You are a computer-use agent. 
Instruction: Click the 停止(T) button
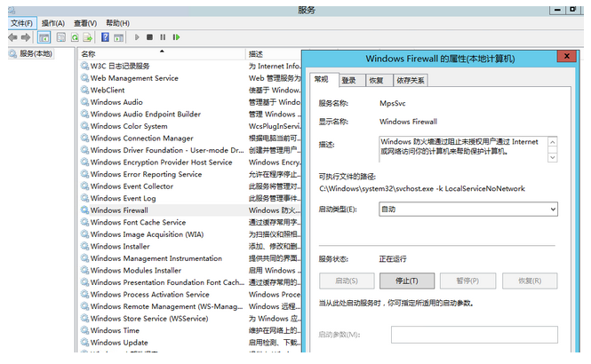407,281
